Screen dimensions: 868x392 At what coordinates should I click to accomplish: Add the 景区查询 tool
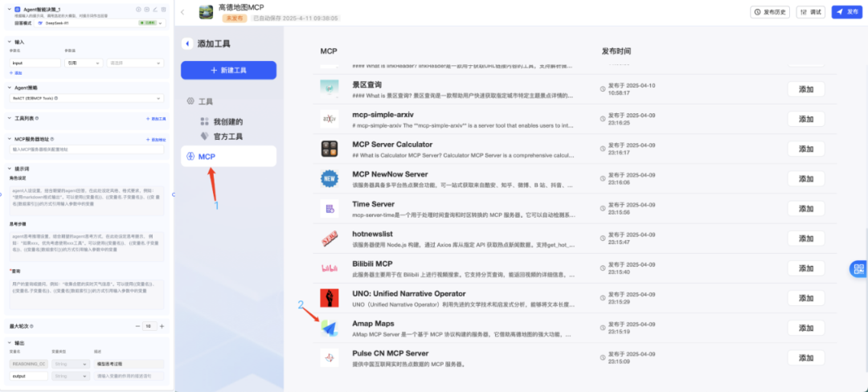[x=806, y=89]
